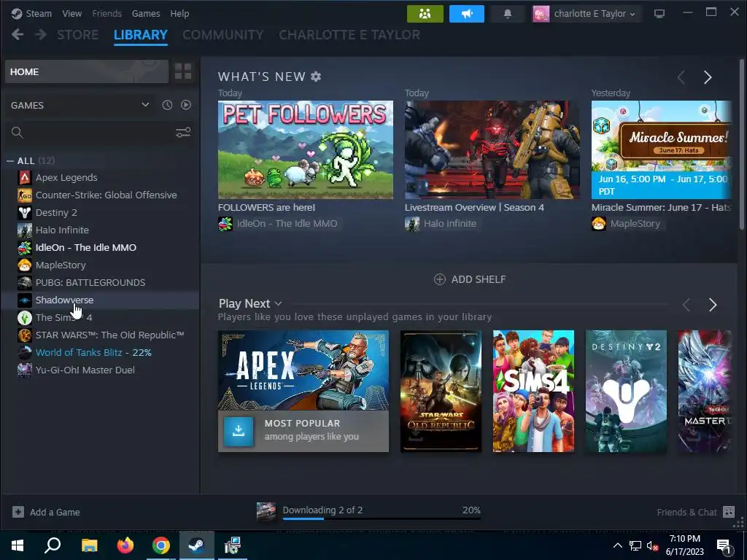747x560 pixels.
Task: Go forward with the right arrow
Action: point(41,34)
